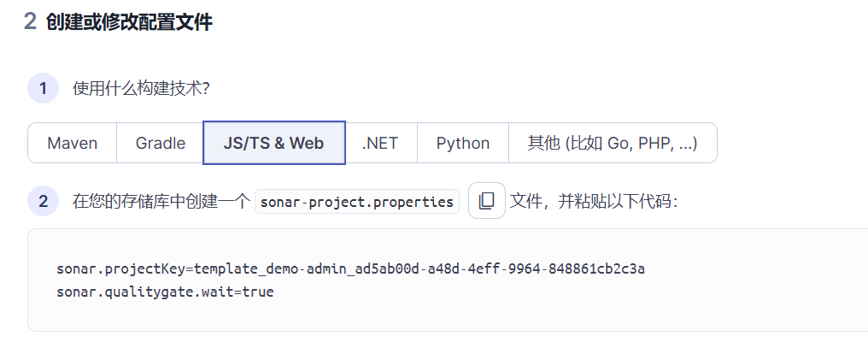Click the project key value ad5ab00d-a48d-4eff

427,269
